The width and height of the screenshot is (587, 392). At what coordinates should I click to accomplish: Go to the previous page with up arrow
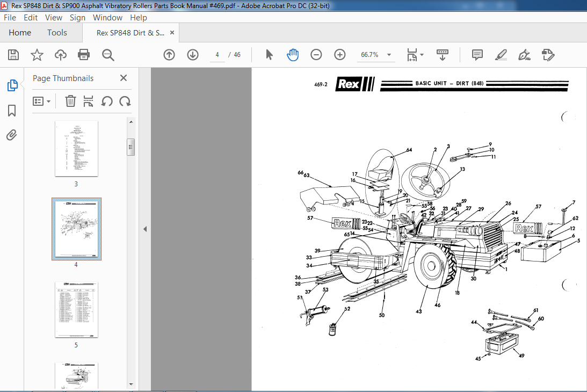coord(169,55)
